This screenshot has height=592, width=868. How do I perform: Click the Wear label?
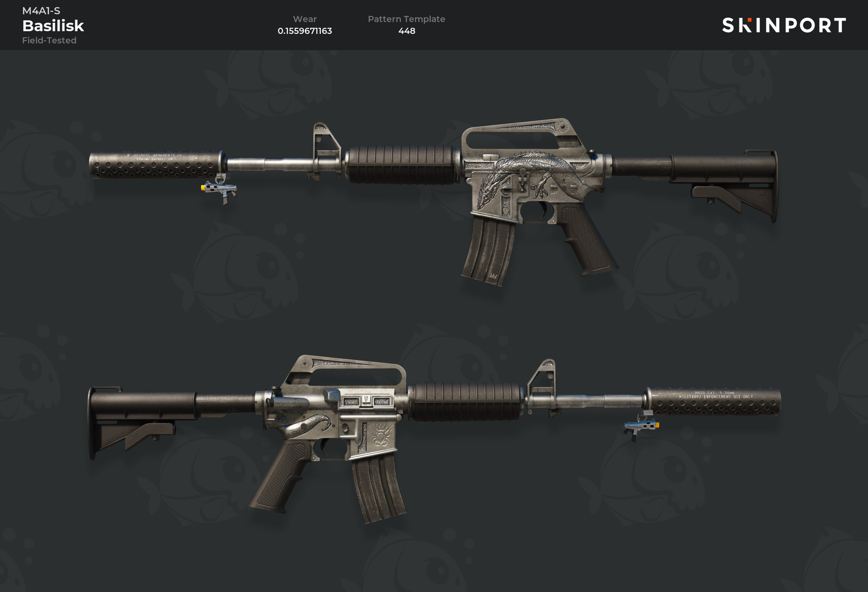click(305, 19)
